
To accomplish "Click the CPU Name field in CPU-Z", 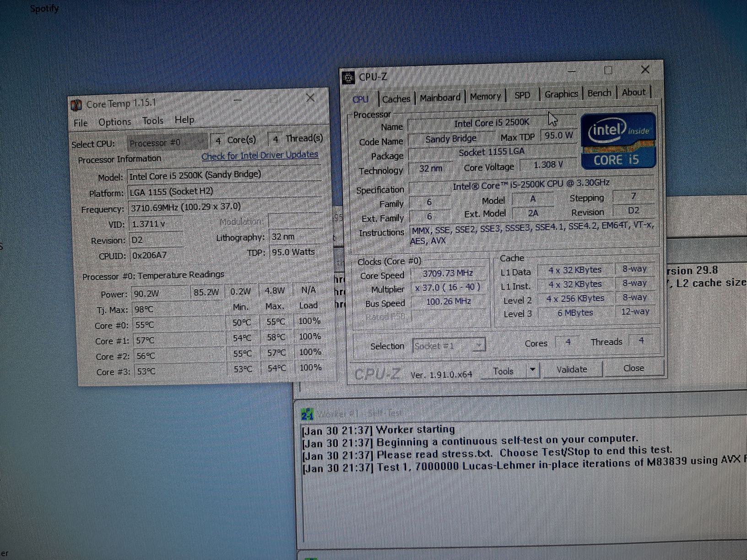I will coord(491,123).
